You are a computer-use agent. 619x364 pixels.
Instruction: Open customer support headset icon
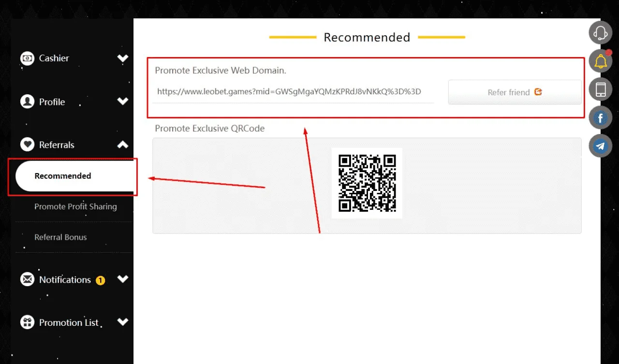pos(600,33)
